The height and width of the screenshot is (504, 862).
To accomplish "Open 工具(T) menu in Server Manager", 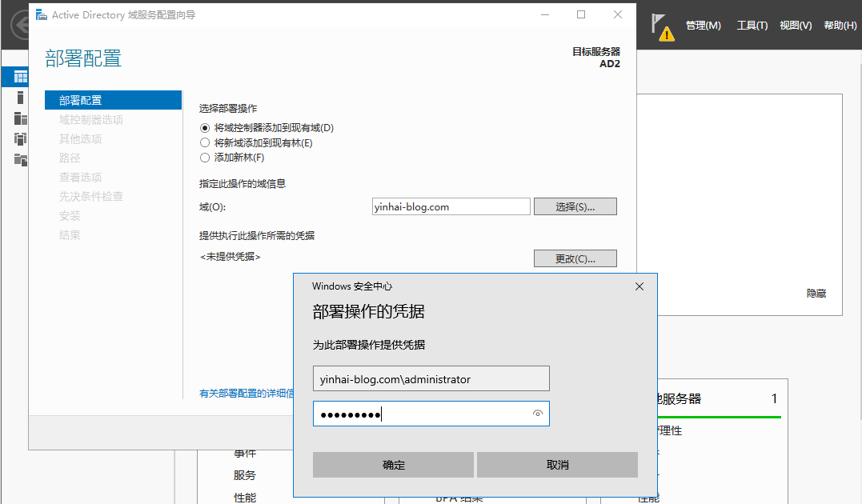I will pos(752,26).
